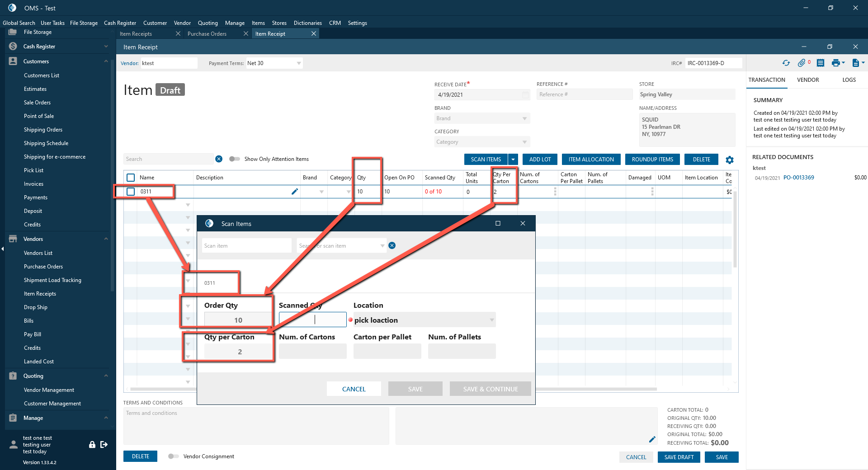Image resolution: width=868 pixels, height=470 pixels.
Task: Tick the checkbox for item 0311
Action: click(131, 192)
